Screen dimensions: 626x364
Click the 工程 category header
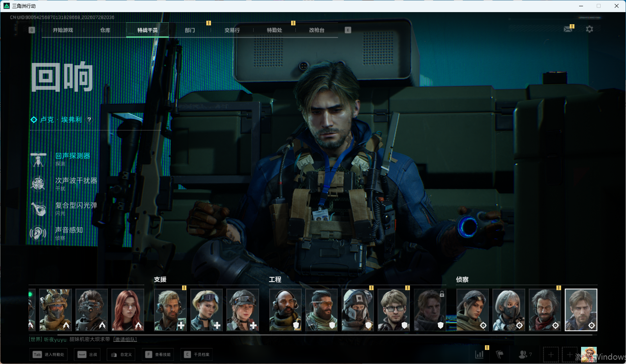(275, 280)
